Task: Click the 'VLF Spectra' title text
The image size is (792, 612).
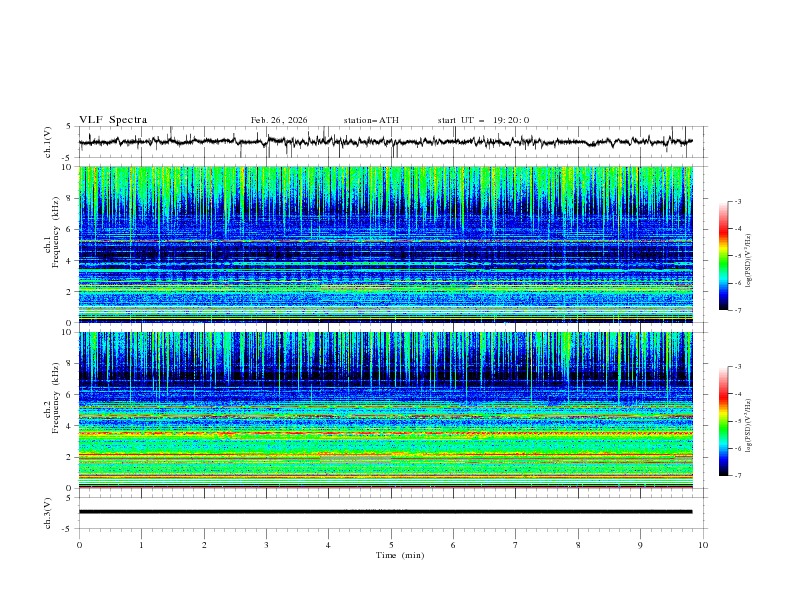Action: [113, 120]
